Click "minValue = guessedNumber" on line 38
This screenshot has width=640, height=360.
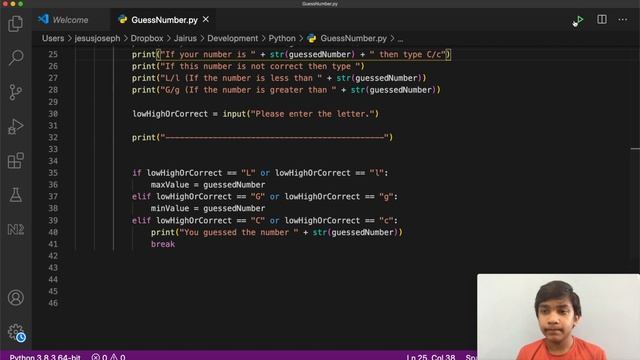(x=208, y=208)
